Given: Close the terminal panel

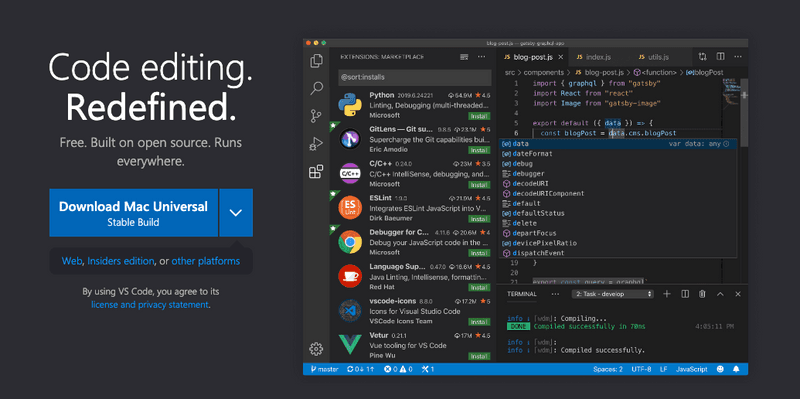Looking at the screenshot, I should point(738,294).
